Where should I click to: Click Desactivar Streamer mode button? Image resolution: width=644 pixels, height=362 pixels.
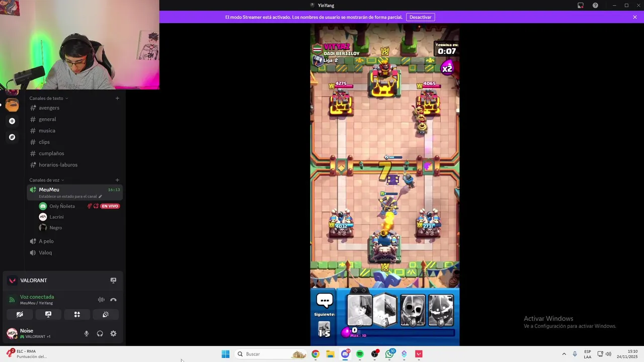click(420, 17)
